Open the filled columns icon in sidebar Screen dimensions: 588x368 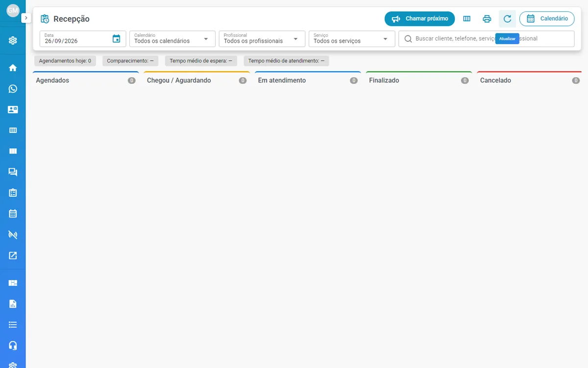pos(13,151)
